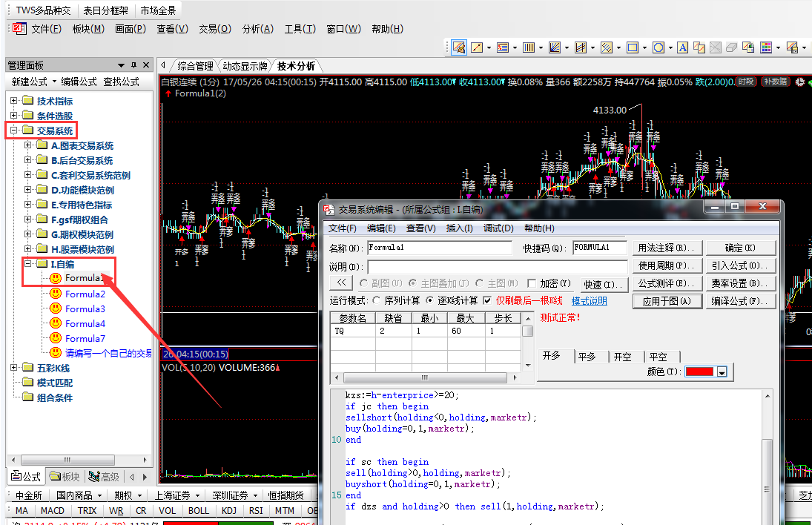Screen dimensions: 812x525
Task: Select Formula7 in the formula tree
Action: 85,339
